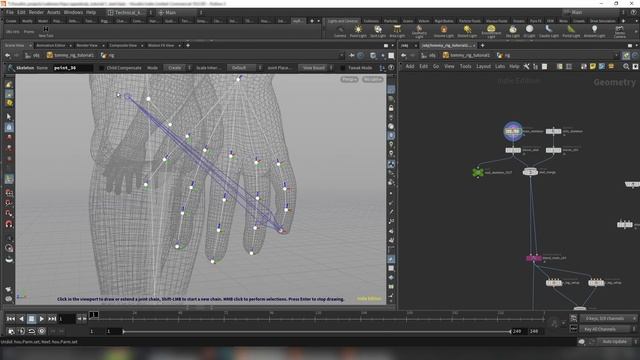Image resolution: width=640 pixels, height=360 pixels.
Task: Switch to the Render View tab
Action: 87,45
